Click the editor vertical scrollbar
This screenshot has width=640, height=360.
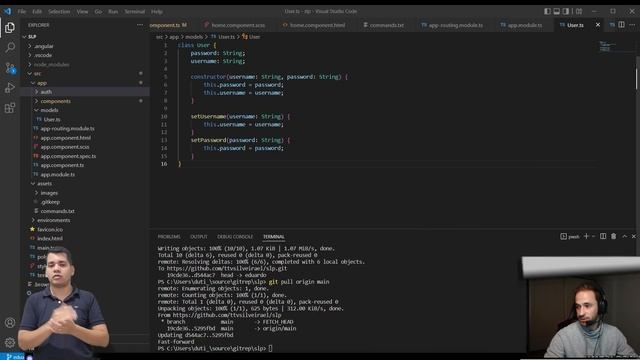click(637, 78)
